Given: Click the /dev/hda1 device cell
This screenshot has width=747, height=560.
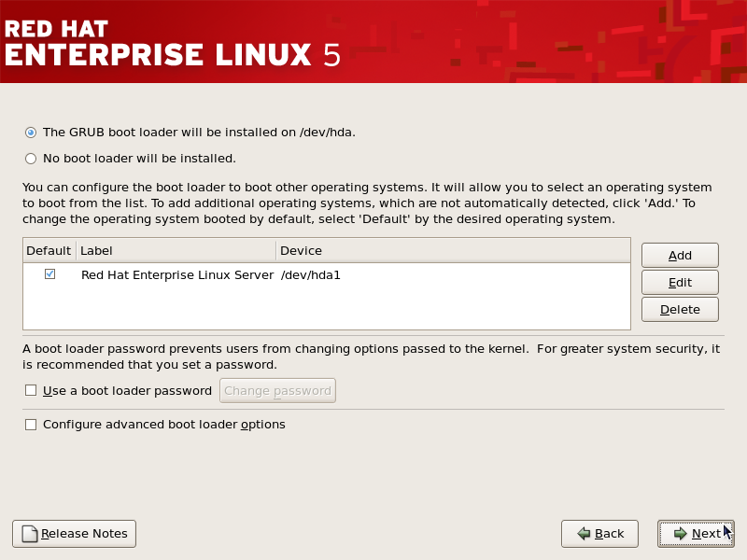Looking at the screenshot, I should 311,275.
